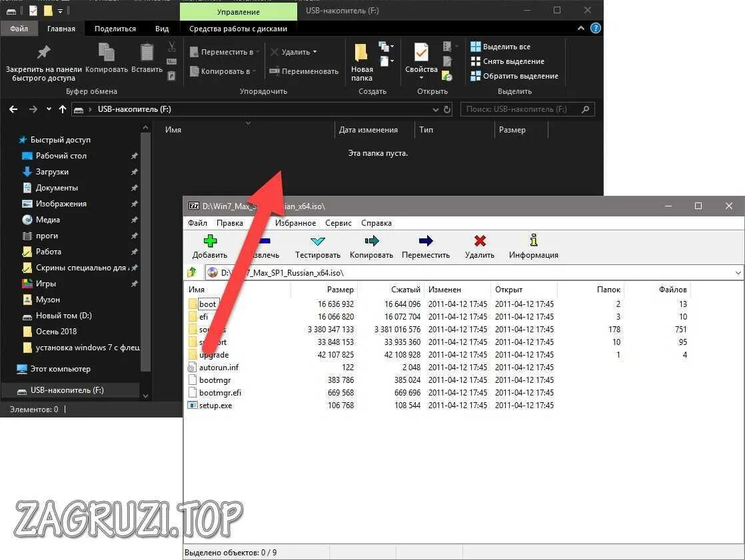Select Рабочий стол in Explorer sidebar
This screenshot has width=745, height=560.
tap(61, 156)
